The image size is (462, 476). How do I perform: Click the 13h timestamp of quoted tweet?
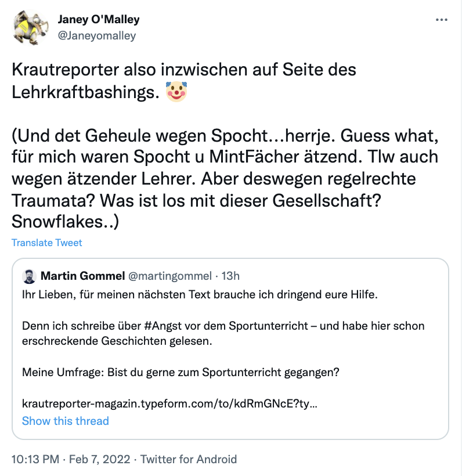pos(230,275)
